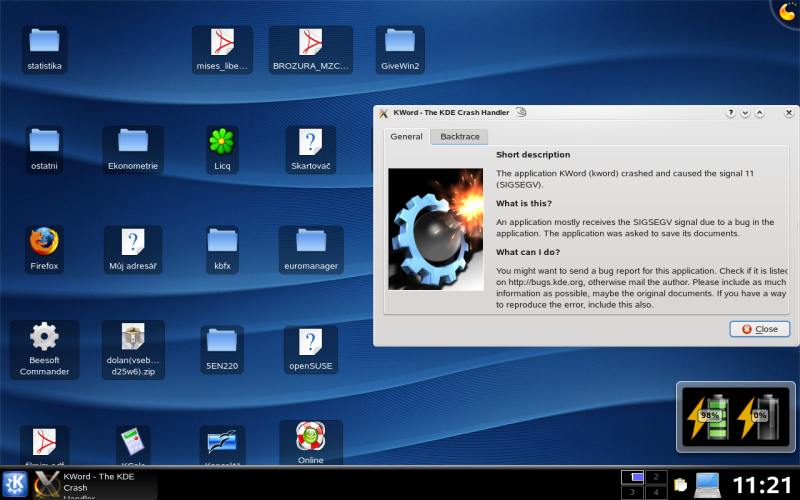800x500 pixels.
Task: Open the 5EN220 folder
Action: [222, 350]
